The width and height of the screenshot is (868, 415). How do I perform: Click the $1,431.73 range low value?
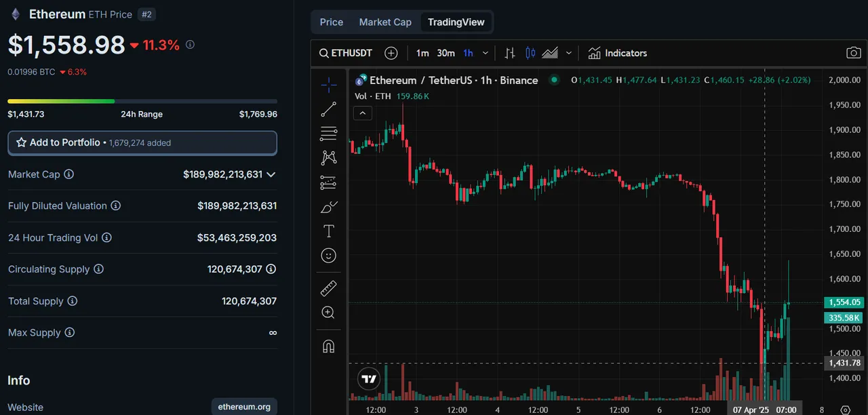tap(26, 114)
